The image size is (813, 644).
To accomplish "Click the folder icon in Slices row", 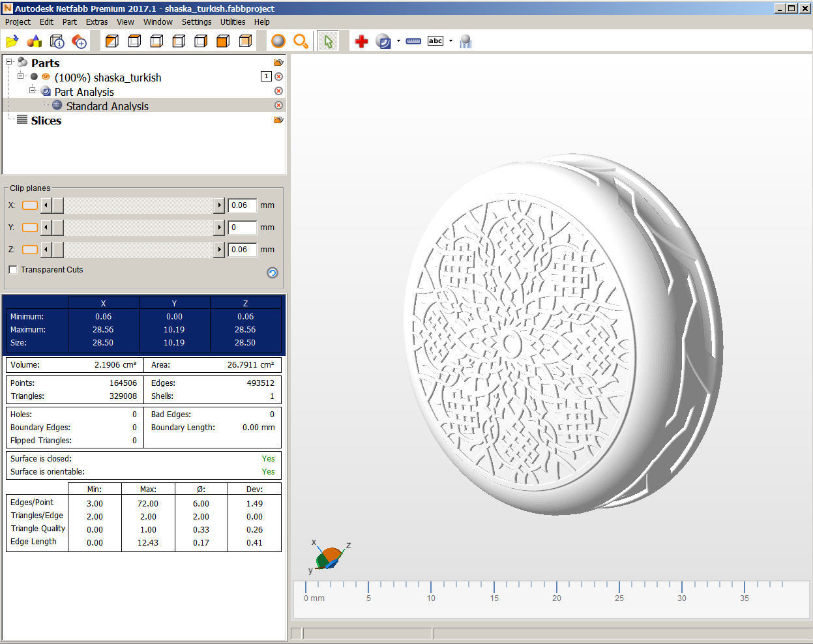I will (x=278, y=120).
